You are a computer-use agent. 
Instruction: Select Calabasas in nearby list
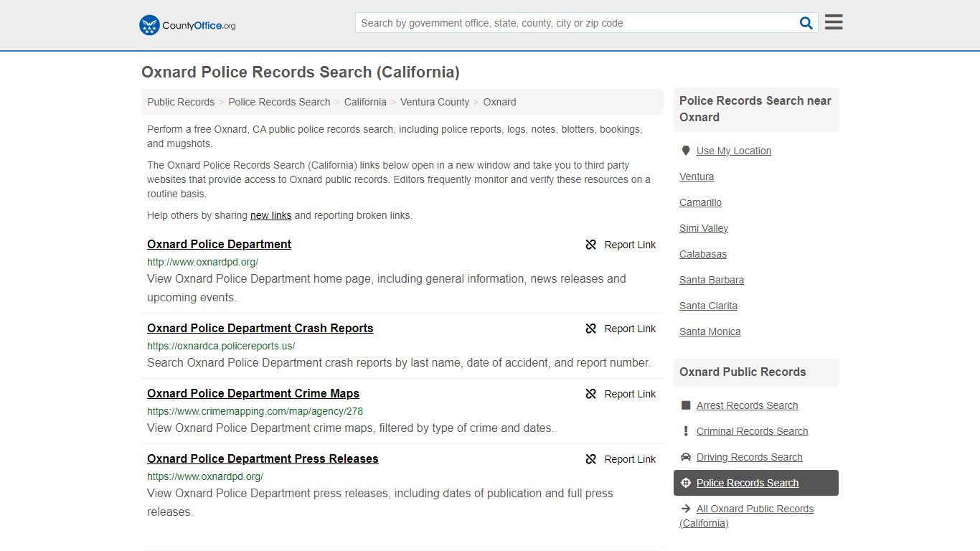[703, 254]
